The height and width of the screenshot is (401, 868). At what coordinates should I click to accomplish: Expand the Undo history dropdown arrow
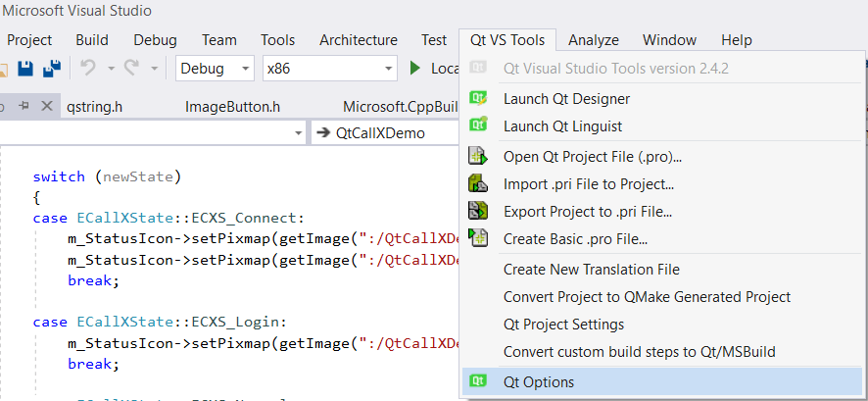pos(112,70)
